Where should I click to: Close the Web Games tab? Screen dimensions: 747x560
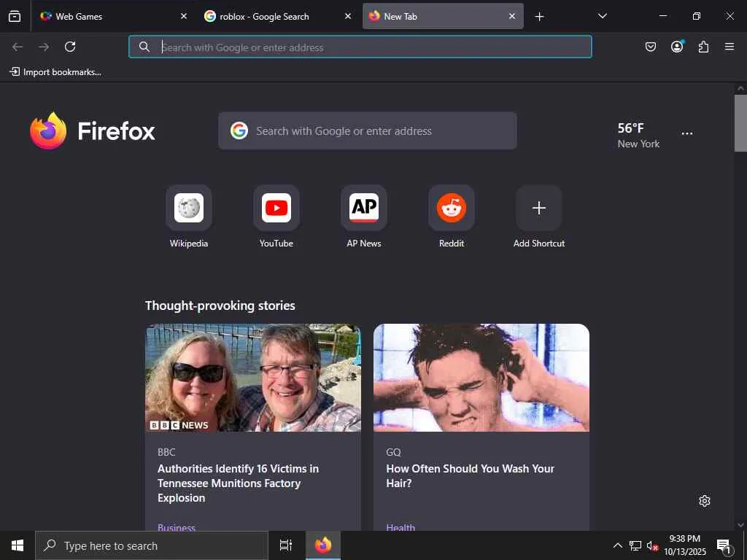pyautogui.click(x=184, y=16)
